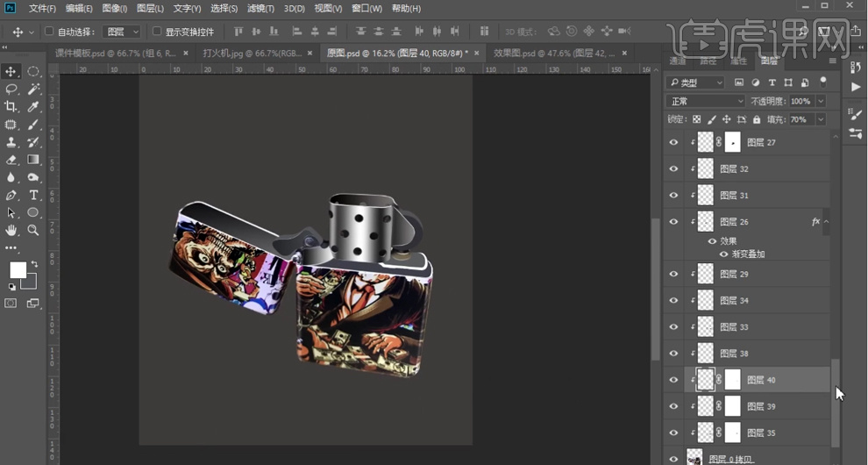Click the lock all layer icon
Viewport: 868px width, 465px height.
(x=757, y=119)
